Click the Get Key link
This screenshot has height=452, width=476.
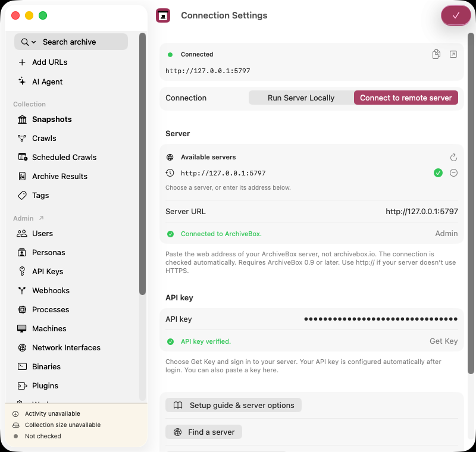coord(443,341)
